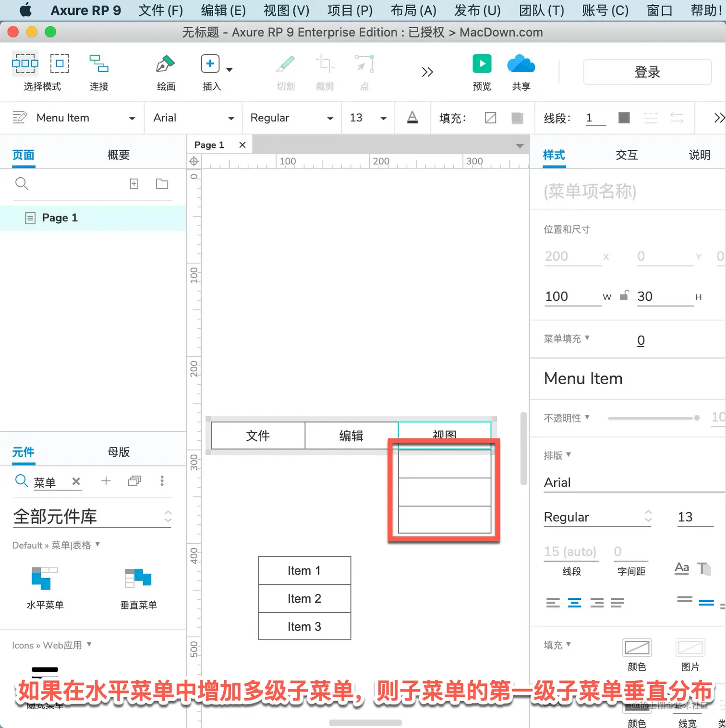The image size is (726, 728).
Task: Clear the library search text
Action: pos(76,481)
